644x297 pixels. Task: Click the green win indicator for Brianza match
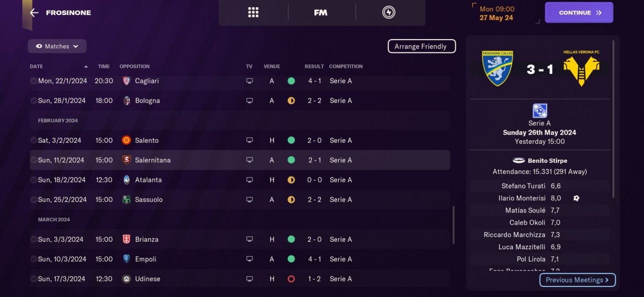click(291, 239)
